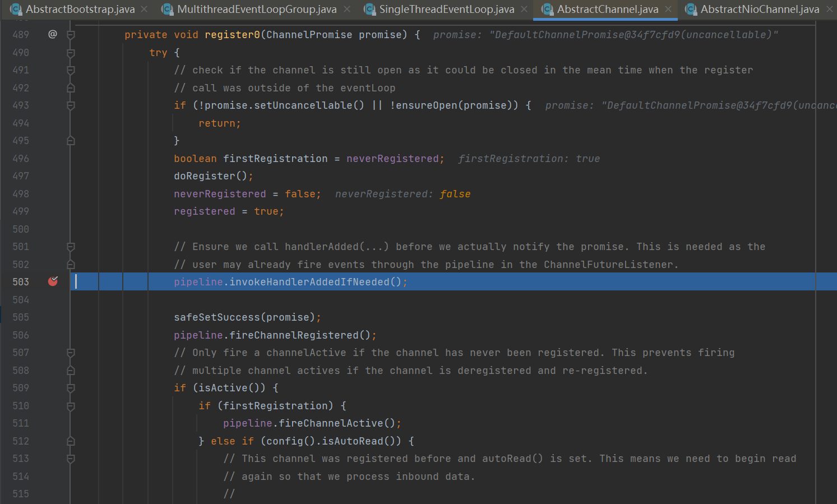The width and height of the screenshot is (837, 504).
Task: Close the MultithreadEventLoopGroup.java tab
Action: (347, 9)
